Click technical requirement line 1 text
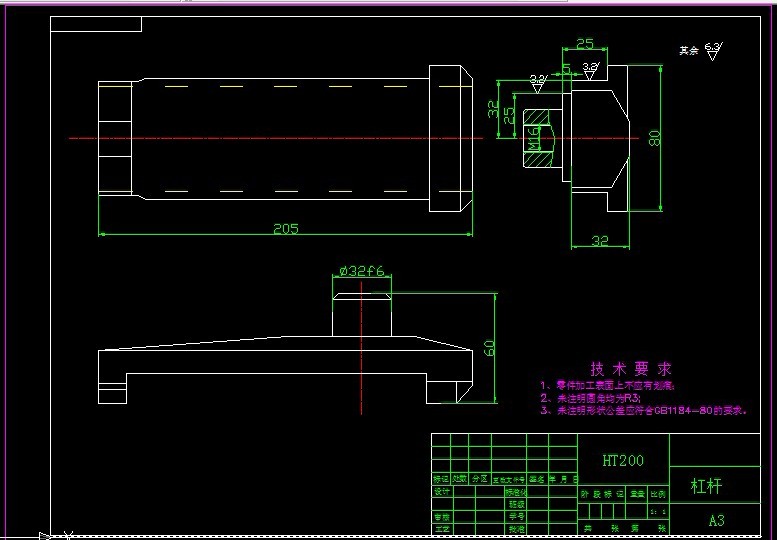This screenshot has height=540, width=777. (x=607, y=385)
